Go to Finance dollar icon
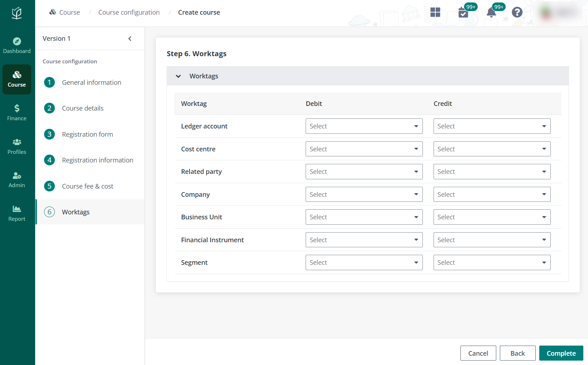This screenshot has width=588, height=365. coord(17,108)
